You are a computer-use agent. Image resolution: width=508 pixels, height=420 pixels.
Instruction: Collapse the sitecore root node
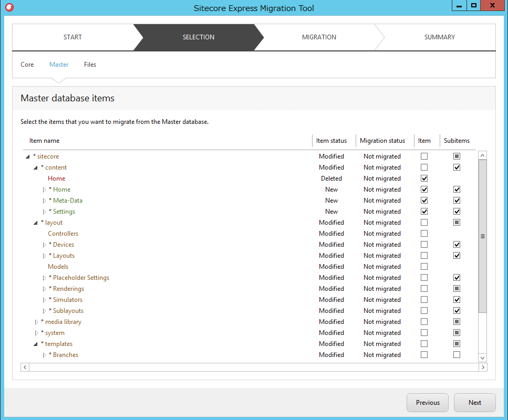(28, 157)
